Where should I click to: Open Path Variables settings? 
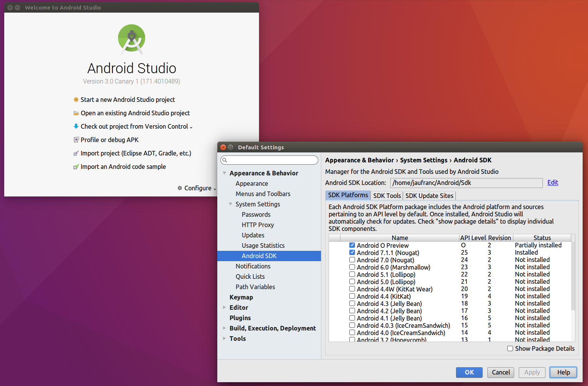(x=255, y=287)
